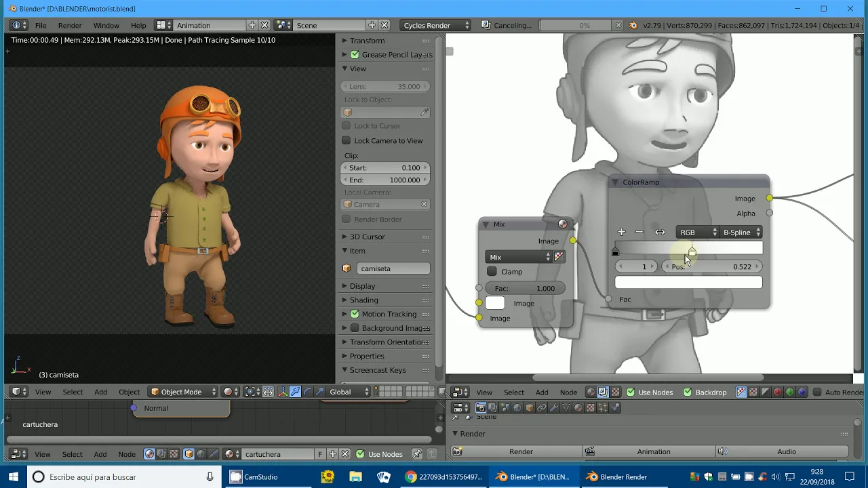Toggle the Motion Tracking checkbox
868x488 pixels.
[x=355, y=314]
